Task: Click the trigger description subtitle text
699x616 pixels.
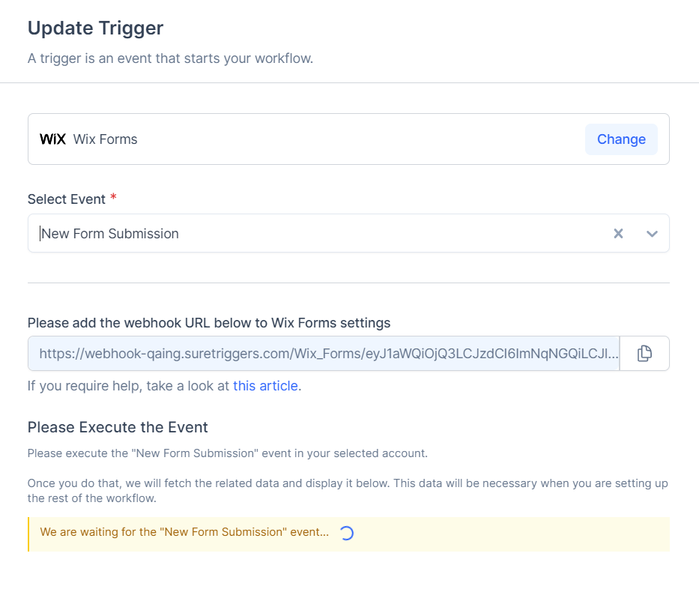Action: click(170, 58)
